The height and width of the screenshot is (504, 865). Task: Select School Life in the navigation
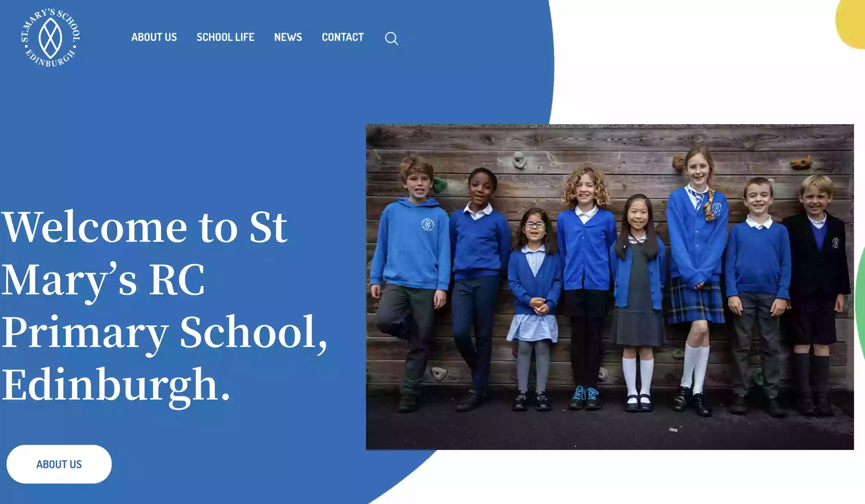coord(225,37)
